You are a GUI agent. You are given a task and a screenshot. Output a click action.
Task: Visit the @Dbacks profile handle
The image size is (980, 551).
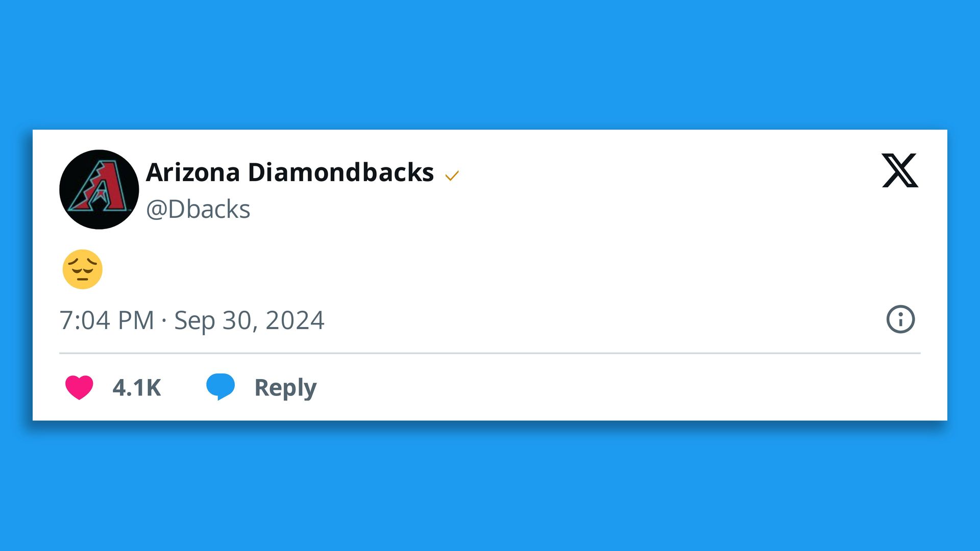point(198,208)
